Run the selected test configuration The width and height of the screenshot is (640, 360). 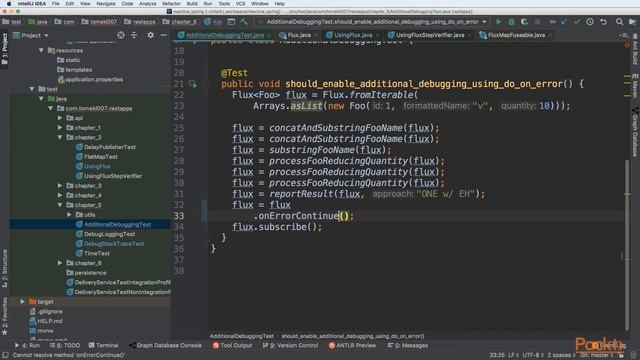(x=498, y=22)
